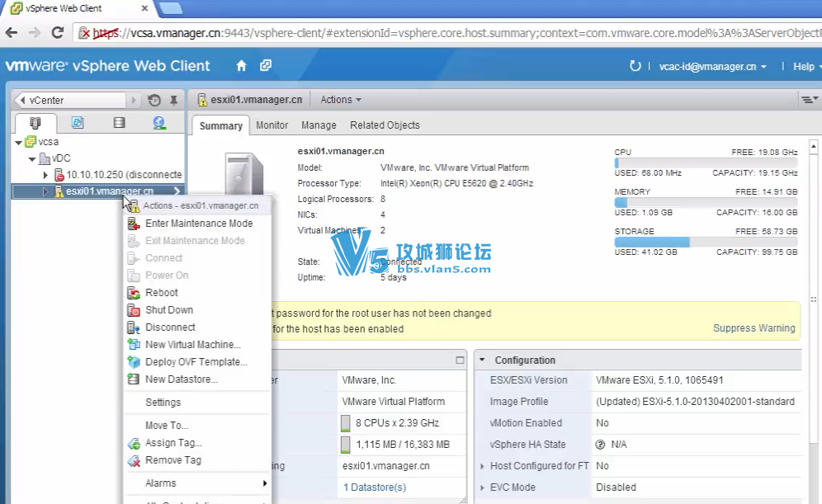Click the vertical scrollbar up arrow

(x=814, y=146)
